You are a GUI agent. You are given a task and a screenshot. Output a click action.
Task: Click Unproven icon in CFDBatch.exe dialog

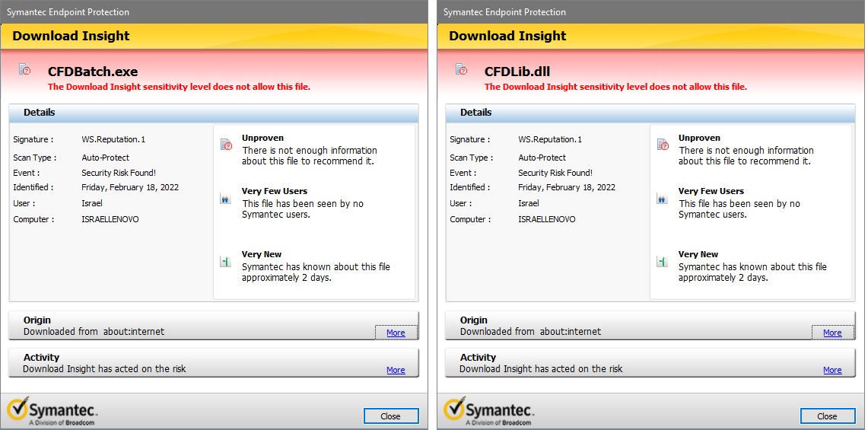point(226,145)
